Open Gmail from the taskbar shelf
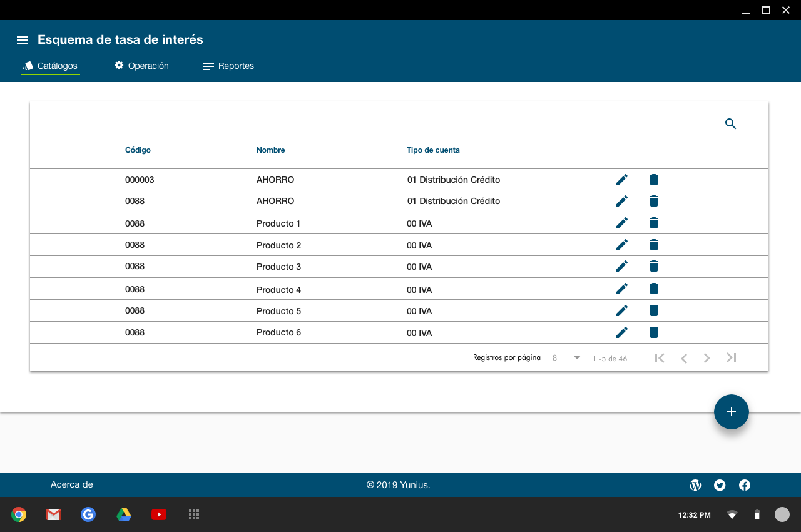Screen dimensions: 801x532 coord(54,514)
